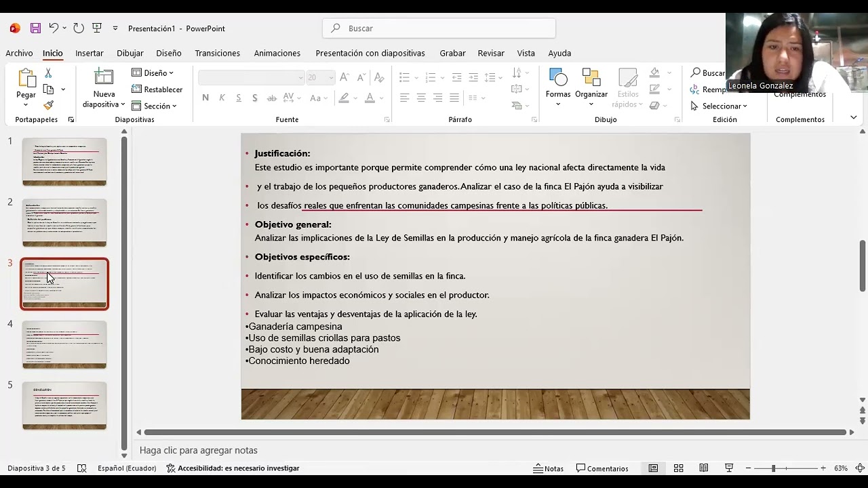Open the font size dropdown
Viewport: 868px width, 488px height.
pos(331,78)
